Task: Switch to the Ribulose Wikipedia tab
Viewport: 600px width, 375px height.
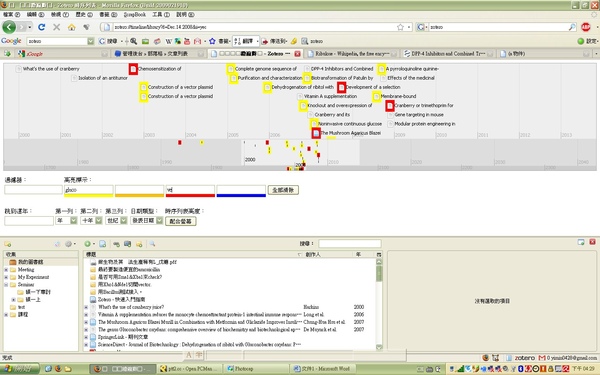Action: (351, 54)
